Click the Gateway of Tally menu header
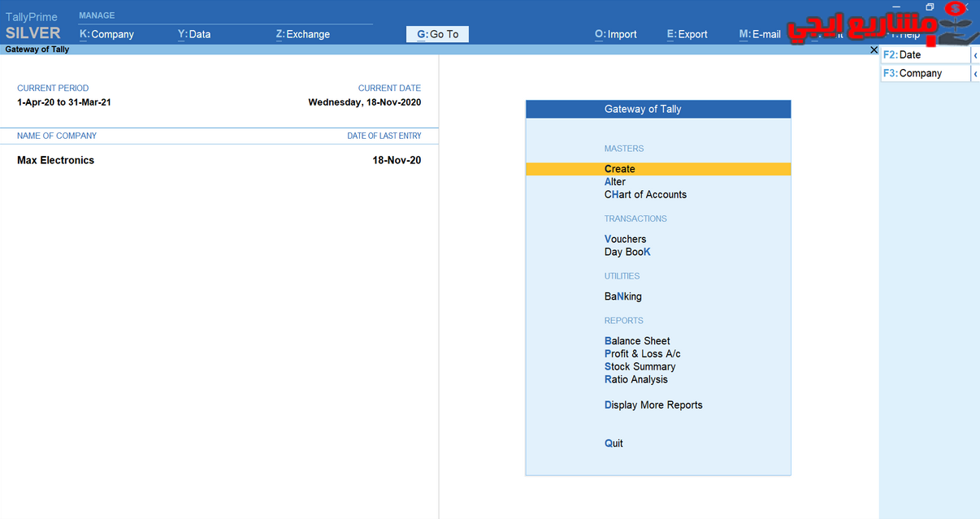 pos(658,109)
